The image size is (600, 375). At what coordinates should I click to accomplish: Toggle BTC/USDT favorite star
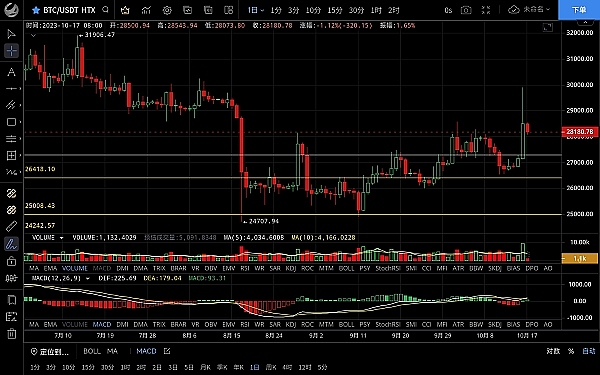pyautogui.click(x=36, y=10)
